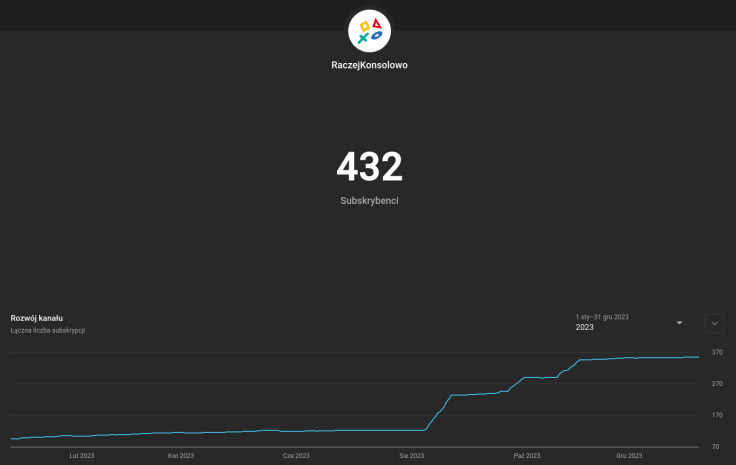Screen dimensions: 736x465
Task: Select the Lut 2023 axis label
Action: click(x=82, y=456)
